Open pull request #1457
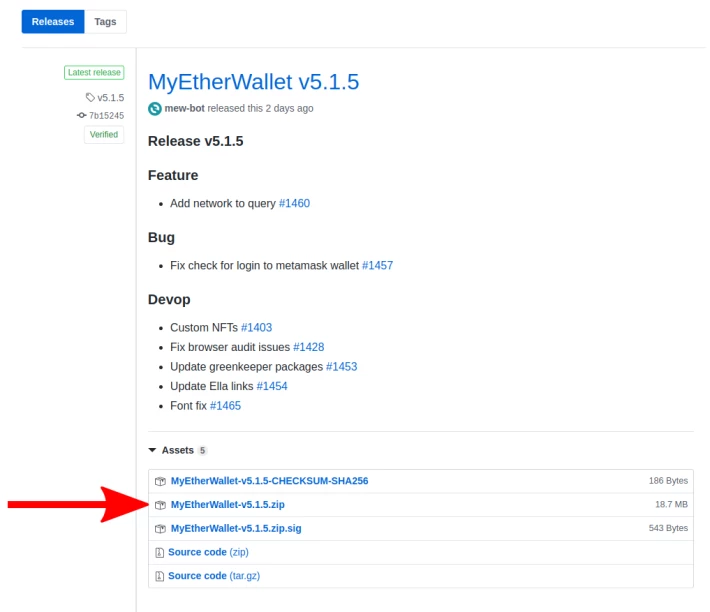This screenshot has width=710, height=612. coord(378,265)
